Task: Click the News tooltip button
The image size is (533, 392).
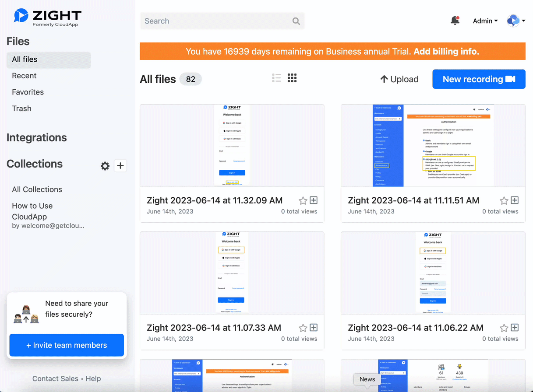Action: [367, 379]
